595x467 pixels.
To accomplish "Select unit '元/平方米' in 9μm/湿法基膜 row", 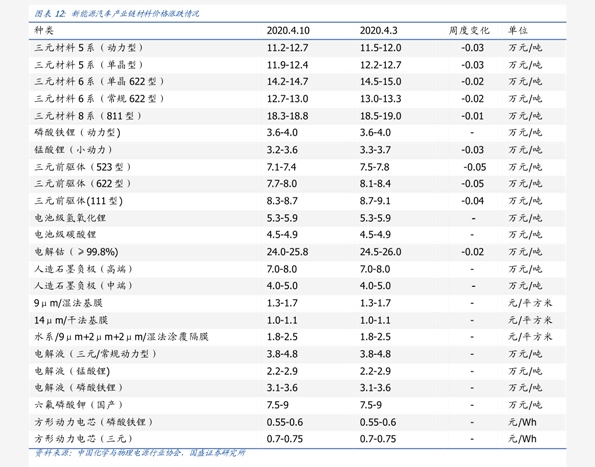I will 530,303.
